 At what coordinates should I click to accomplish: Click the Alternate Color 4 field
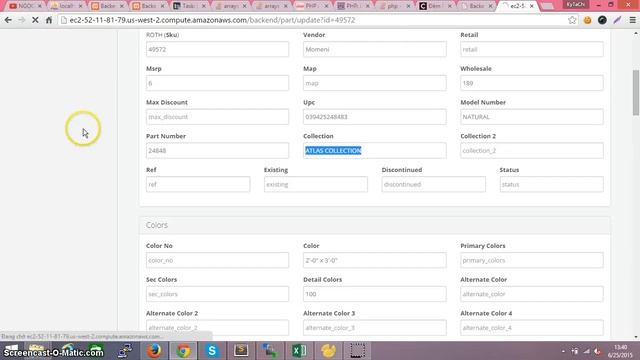(531, 328)
